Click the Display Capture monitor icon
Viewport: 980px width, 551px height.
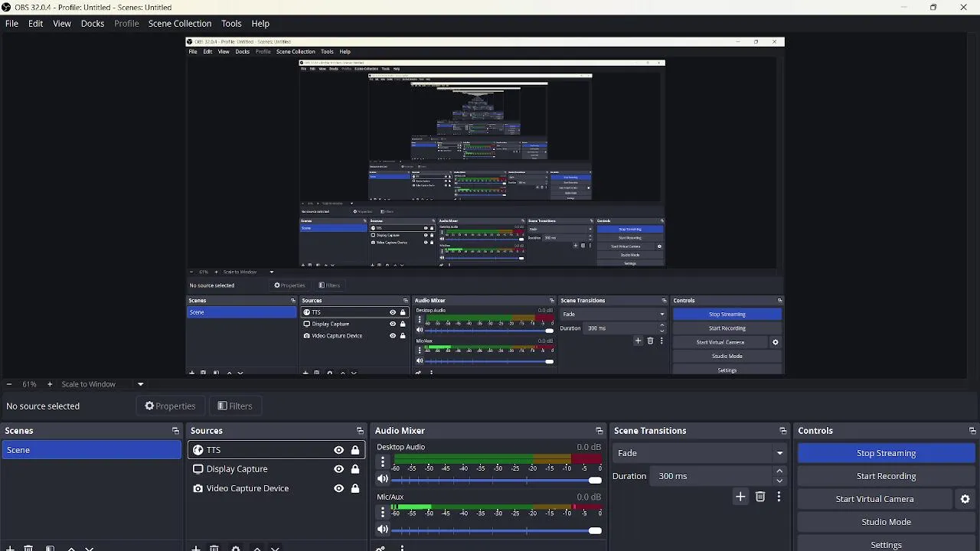(x=198, y=469)
